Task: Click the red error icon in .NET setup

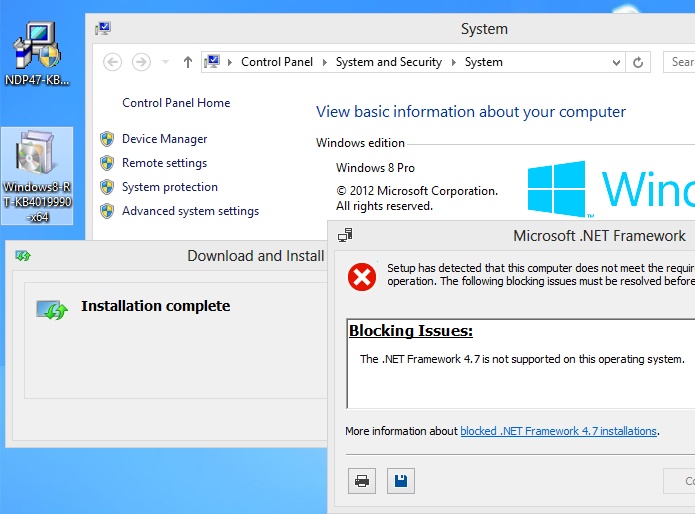Action: click(362, 276)
